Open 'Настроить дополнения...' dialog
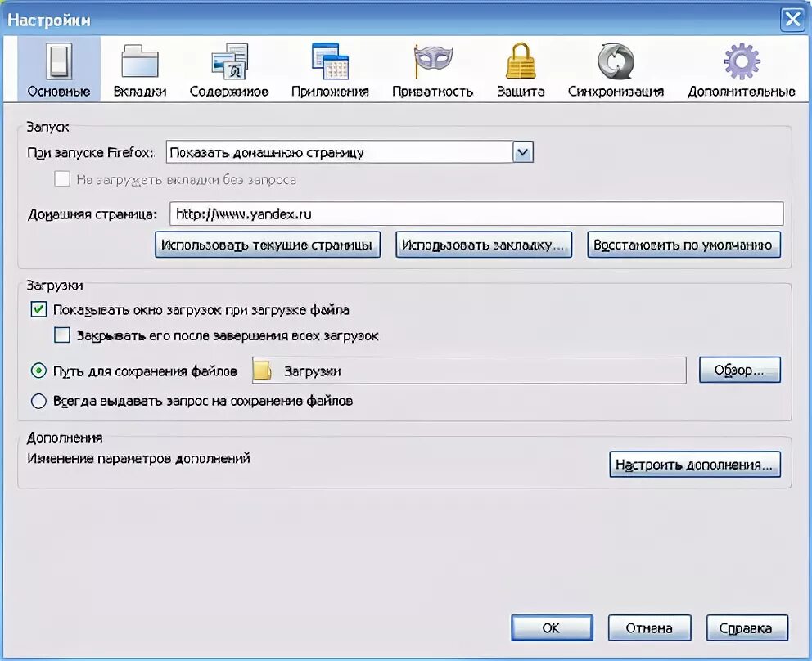Viewport: 812px width, 661px height. coord(695,464)
